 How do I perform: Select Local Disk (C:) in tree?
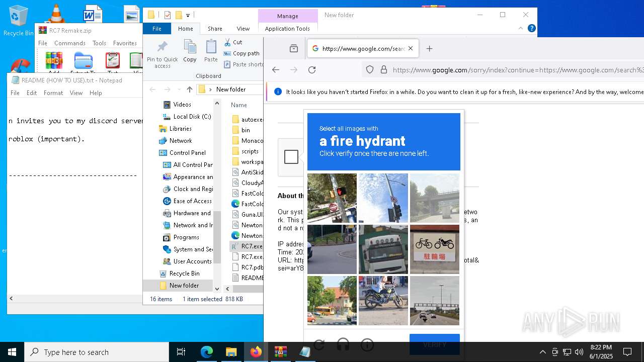(192, 117)
